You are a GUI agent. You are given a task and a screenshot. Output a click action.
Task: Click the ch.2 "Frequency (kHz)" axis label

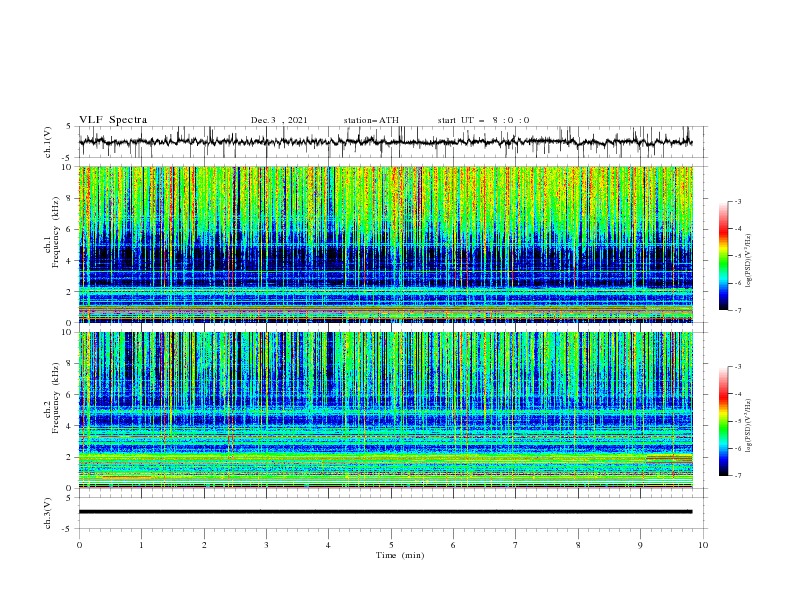pos(56,398)
